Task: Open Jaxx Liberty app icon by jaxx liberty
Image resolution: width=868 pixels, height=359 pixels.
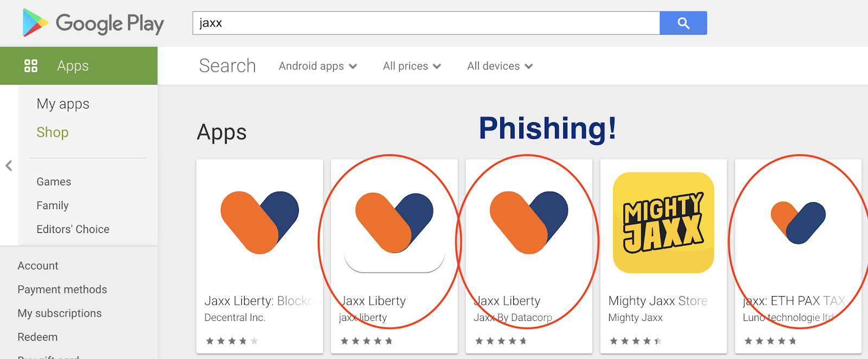Action: (394, 223)
